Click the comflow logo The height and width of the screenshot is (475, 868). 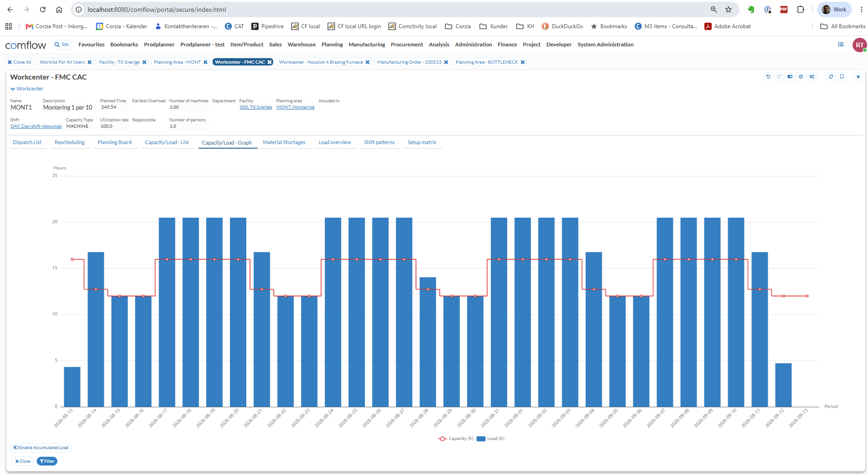tap(25, 45)
